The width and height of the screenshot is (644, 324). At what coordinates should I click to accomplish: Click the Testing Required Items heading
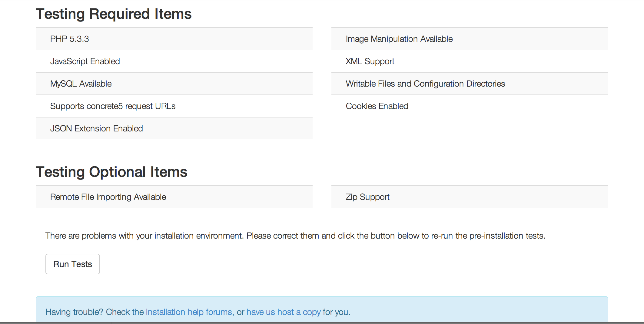pos(114,14)
